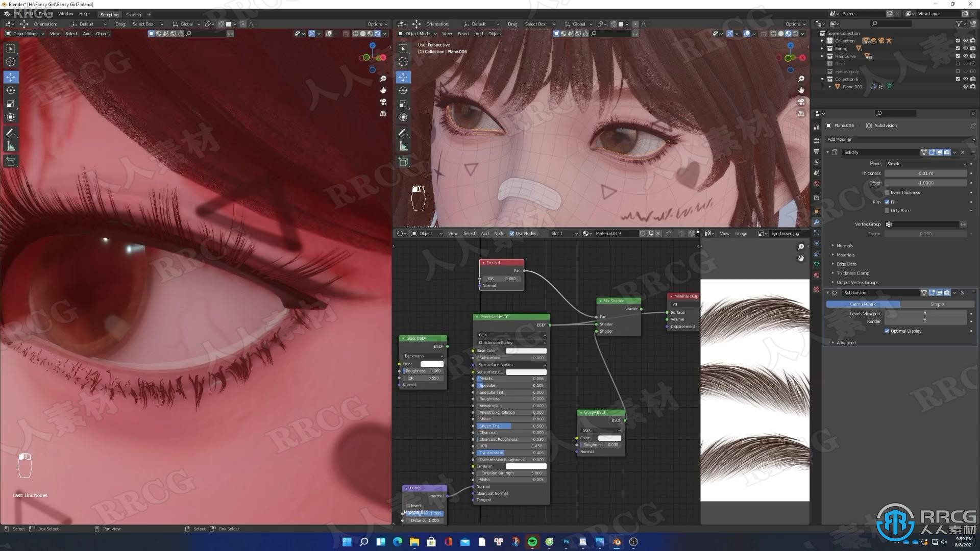Click Blender icon in Windows taskbar

pos(617,542)
